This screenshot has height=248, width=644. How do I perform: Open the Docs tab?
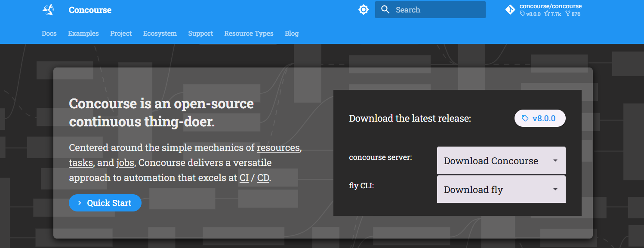(49, 34)
